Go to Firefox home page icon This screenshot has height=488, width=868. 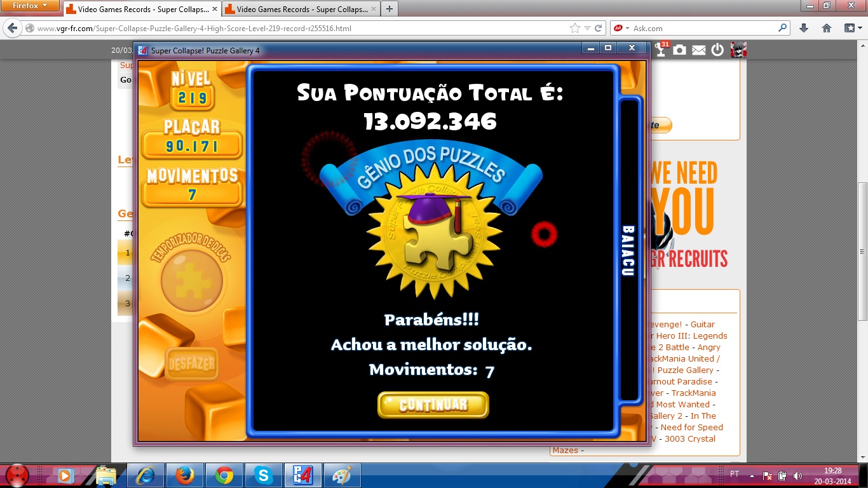pyautogui.click(x=827, y=28)
